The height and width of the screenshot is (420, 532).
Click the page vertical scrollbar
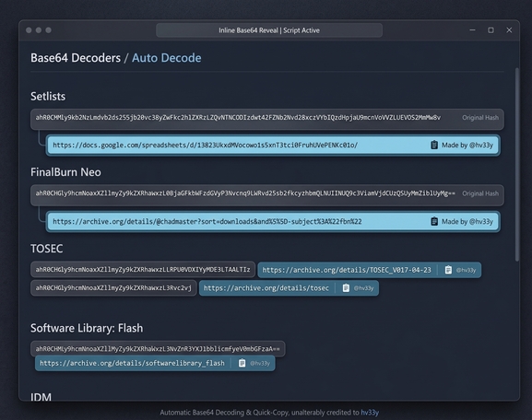point(517,164)
